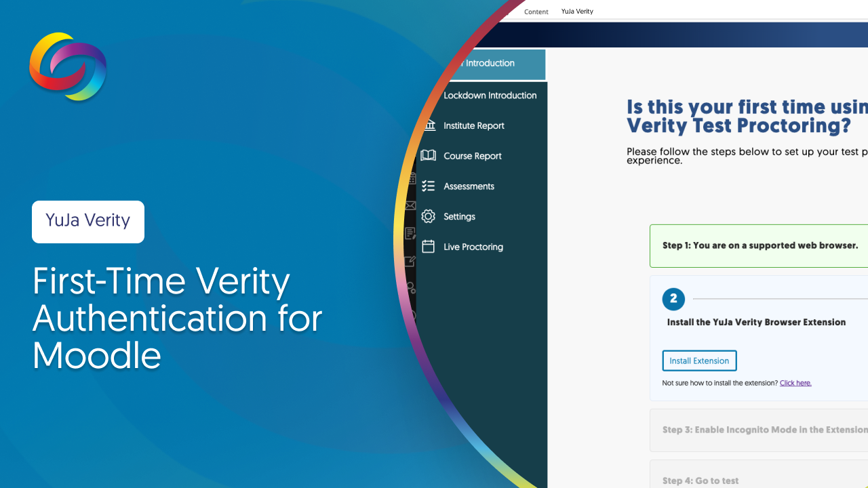Viewport: 868px width, 488px height.
Task: Open the Settings gear icon
Action: 428,216
